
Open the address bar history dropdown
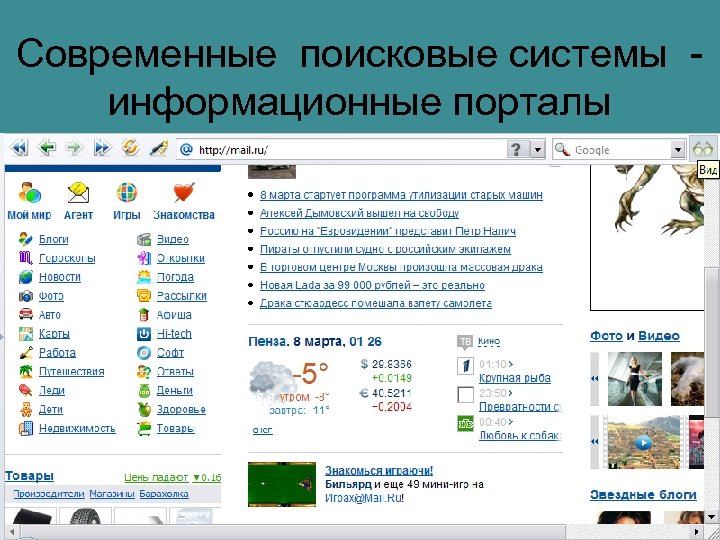(x=537, y=149)
